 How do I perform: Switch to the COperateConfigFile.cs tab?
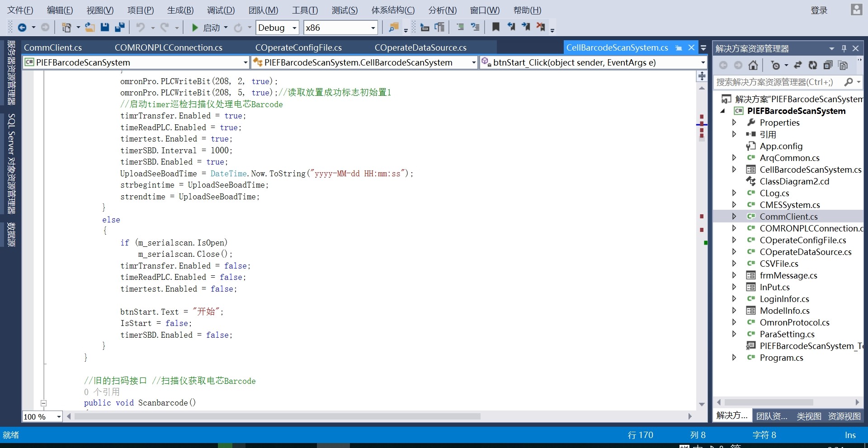[x=298, y=47]
